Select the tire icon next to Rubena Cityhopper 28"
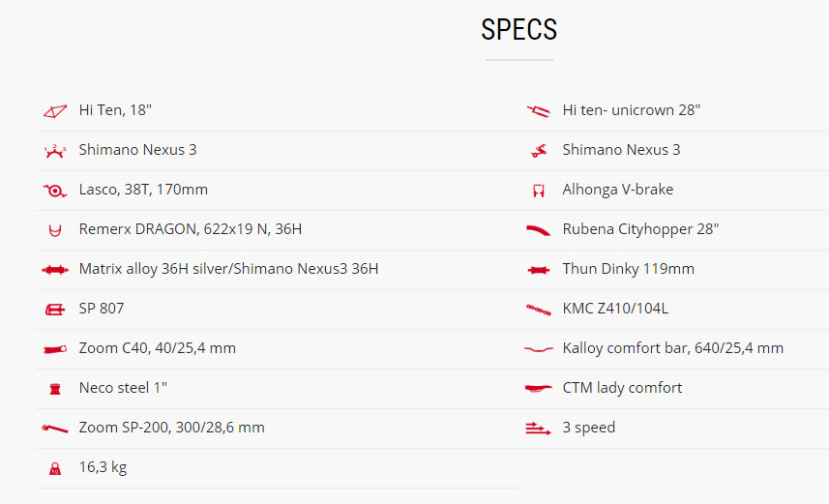Viewport: 829px width, 504px height. click(538, 230)
